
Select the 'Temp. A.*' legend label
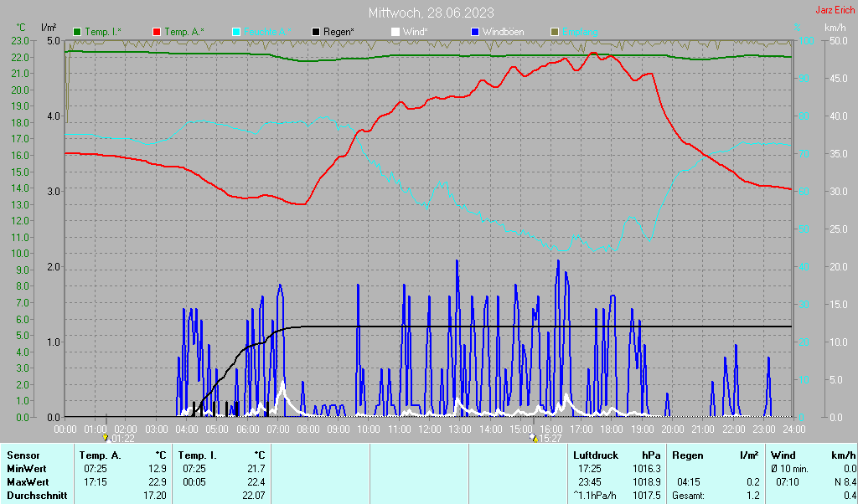click(184, 33)
